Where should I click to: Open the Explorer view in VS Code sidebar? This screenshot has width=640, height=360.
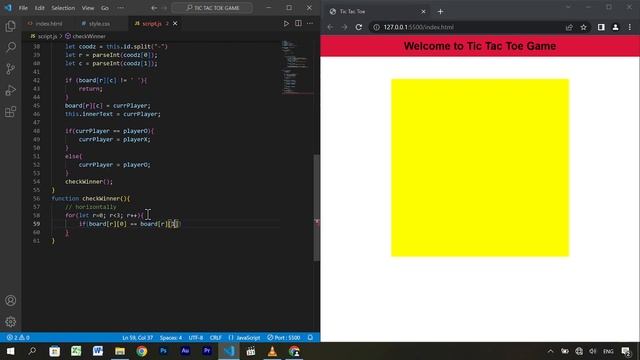11,26
